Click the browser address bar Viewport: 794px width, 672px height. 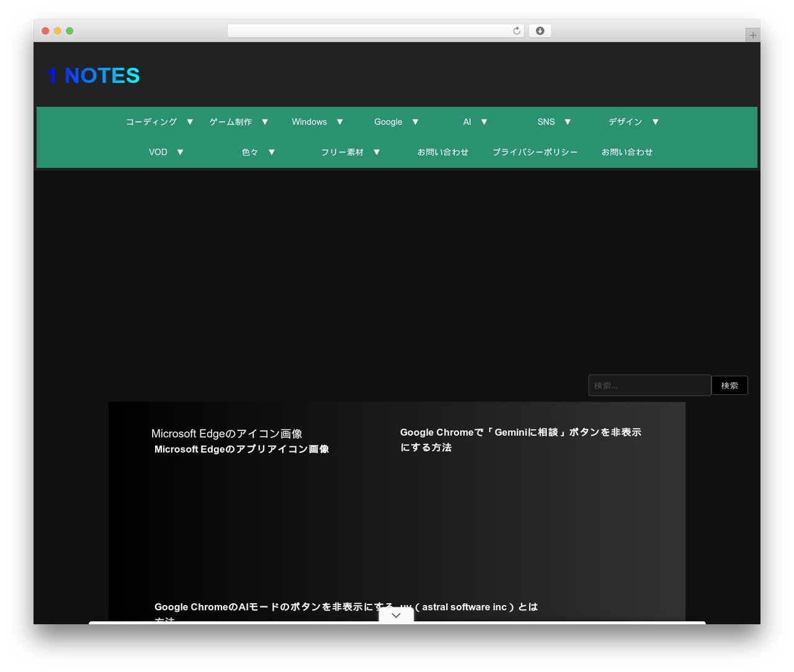[x=375, y=31]
